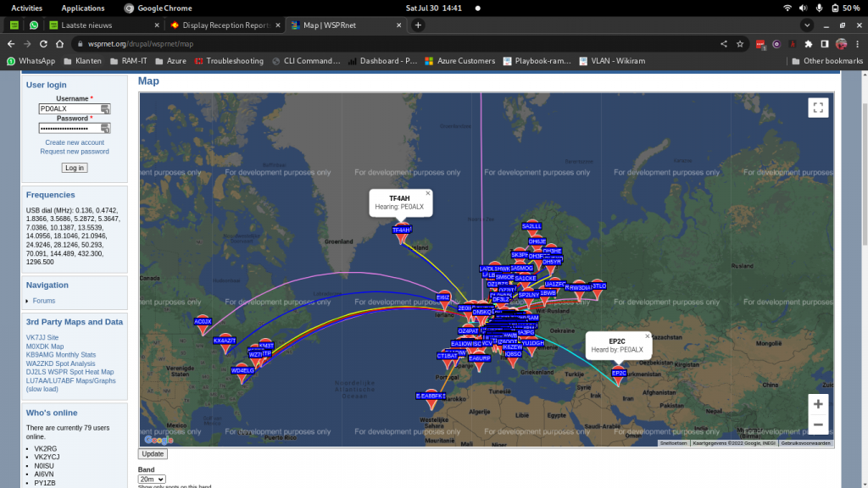
Task: Open Create new account link
Action: [x=75, y=142]
